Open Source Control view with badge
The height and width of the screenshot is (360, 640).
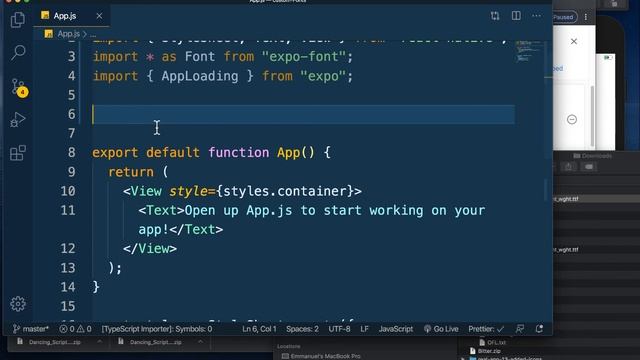click(x=18, y=87)
